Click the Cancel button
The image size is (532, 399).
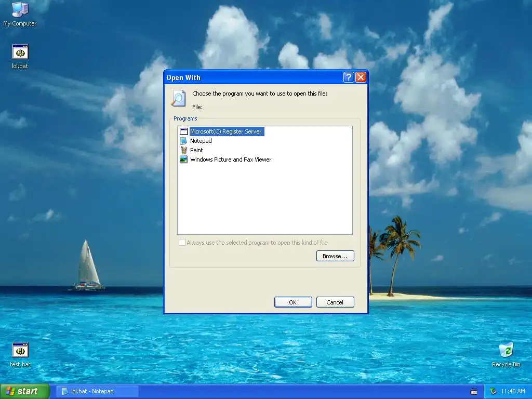[x=335, y=302]
